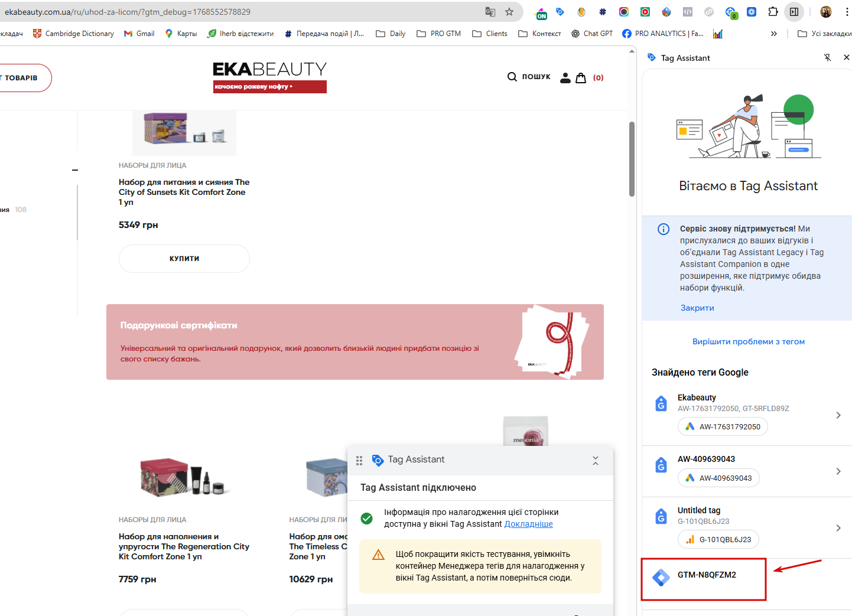Open the 'Усі закладки' folder
The width and height of the screenshot is (852, 616).
pos(824,34)
